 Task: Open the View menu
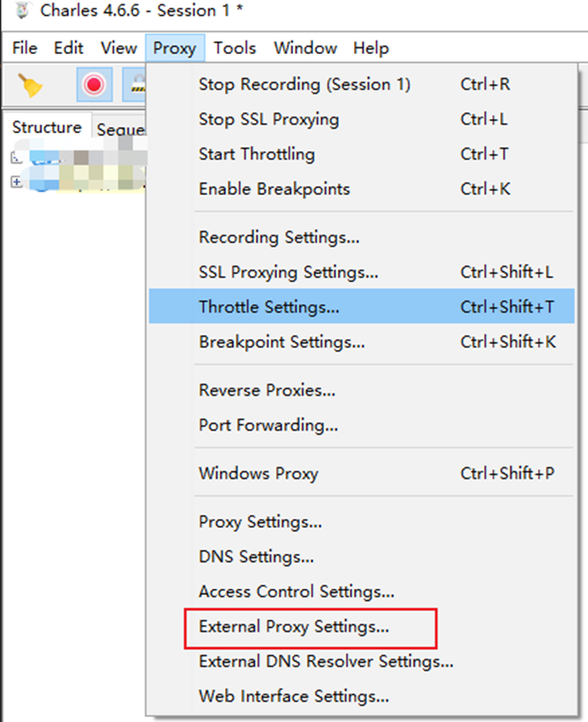119,48
